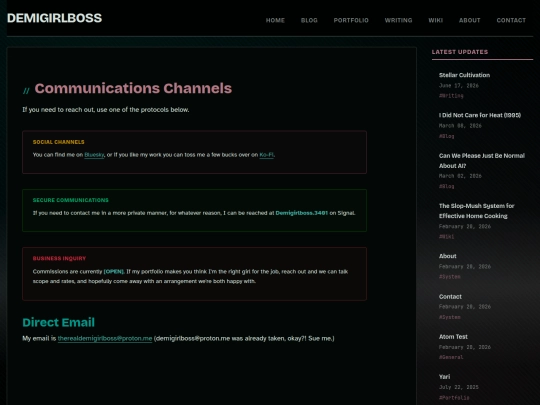Open the Yari update entry
The width and height of the screenshot is (540, 405).
tap(445, 377)
